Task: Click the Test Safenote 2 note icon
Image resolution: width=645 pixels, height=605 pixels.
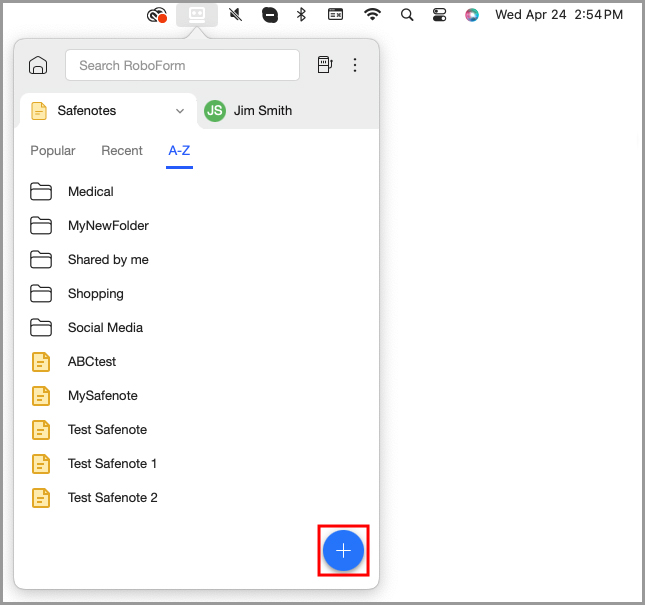Action: [41, 498]
